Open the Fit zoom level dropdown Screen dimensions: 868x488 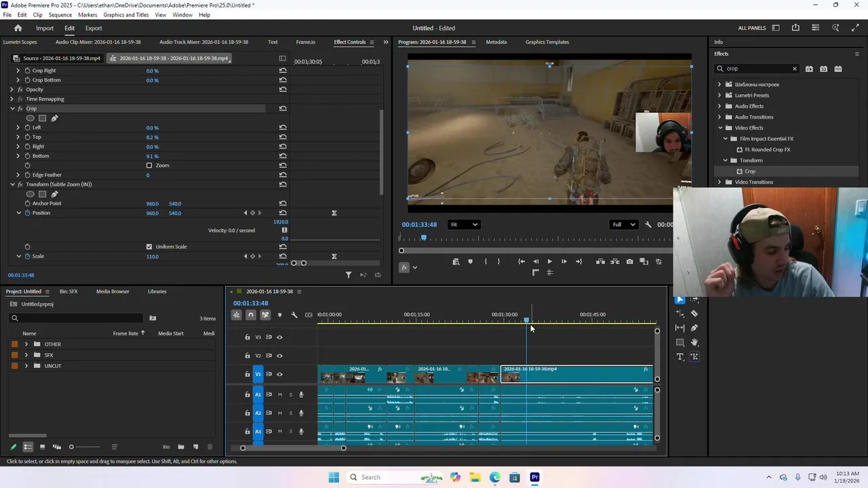coord(465,224)
